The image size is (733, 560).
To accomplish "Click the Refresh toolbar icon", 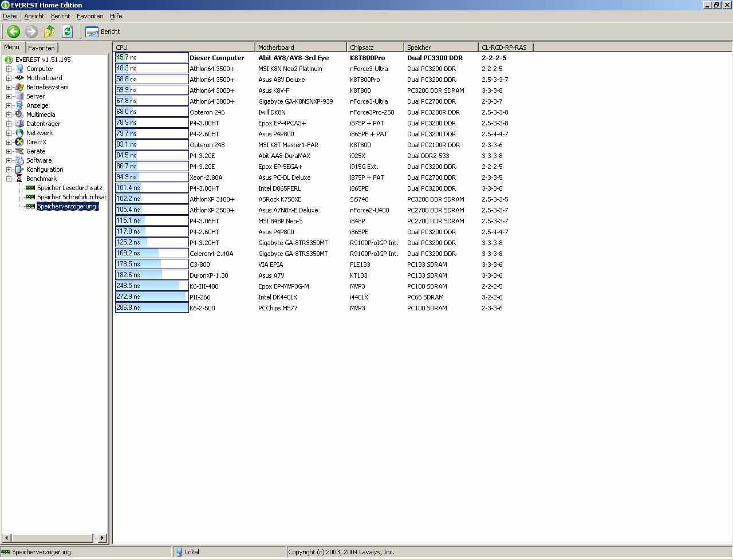I will tap(67, 31).
